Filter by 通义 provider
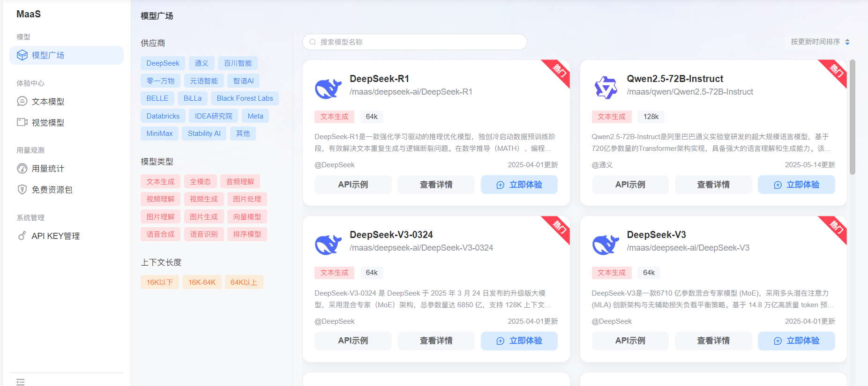868x386 pixels. tap(202, 63)
